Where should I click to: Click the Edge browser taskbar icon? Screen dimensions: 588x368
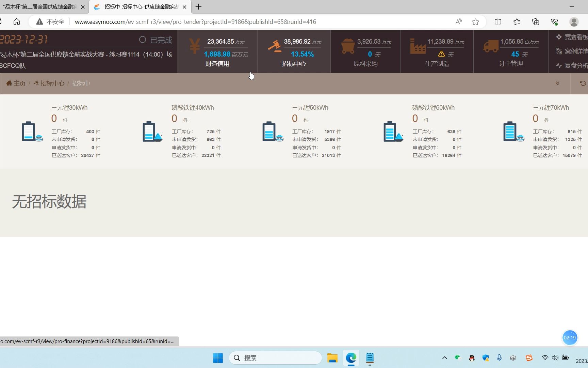pyautogui.click(x=351, y=358)
